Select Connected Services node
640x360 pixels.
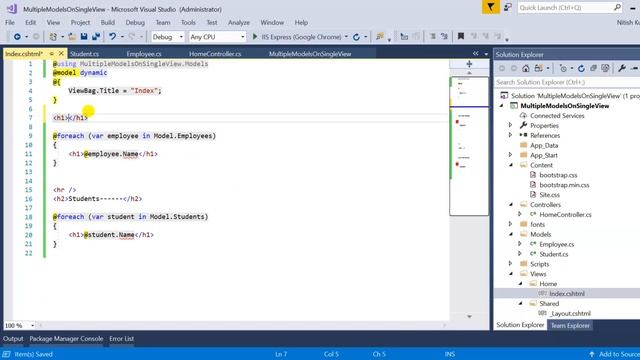pyautogui.click(x=557, y=116)
